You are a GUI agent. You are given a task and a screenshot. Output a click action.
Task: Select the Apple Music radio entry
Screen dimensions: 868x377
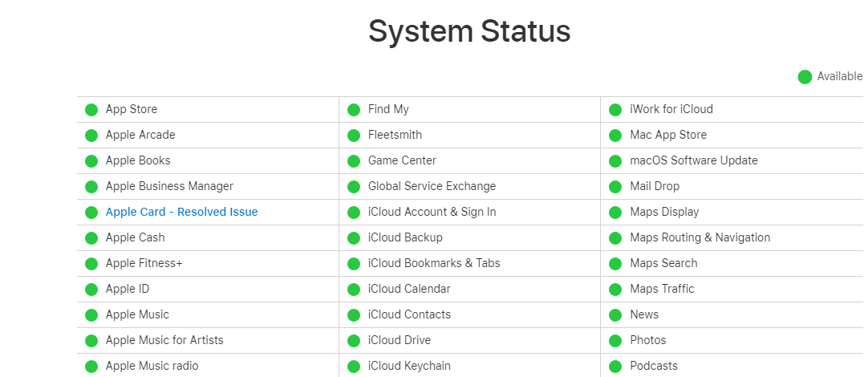[x=152, y=366]
